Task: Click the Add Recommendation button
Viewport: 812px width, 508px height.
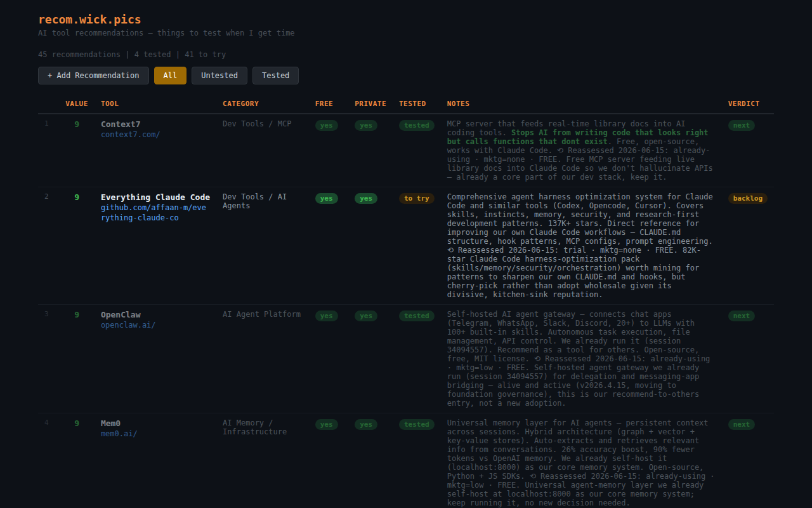Action: point(93,76)
